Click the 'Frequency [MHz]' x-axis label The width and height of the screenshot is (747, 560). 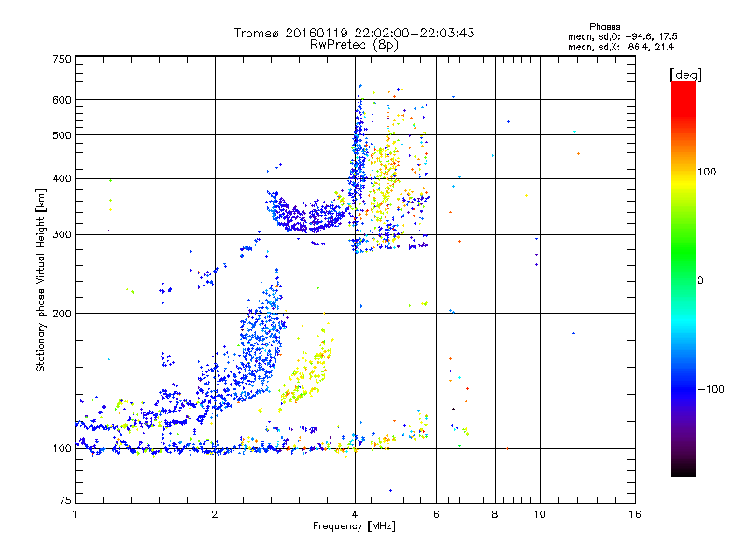pos(354,526)
